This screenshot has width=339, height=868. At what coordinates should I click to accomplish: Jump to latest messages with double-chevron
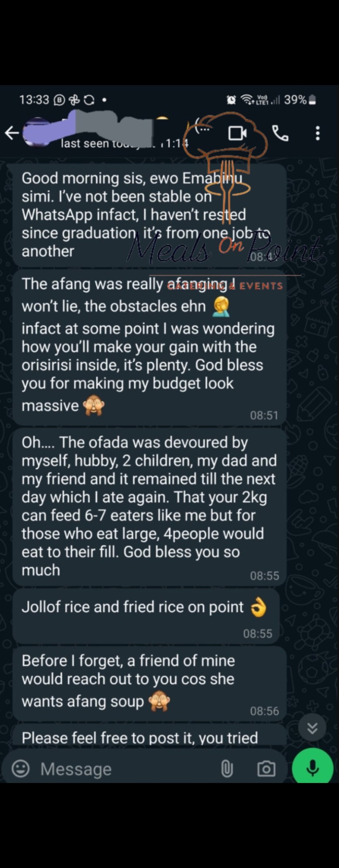[312, 728]
